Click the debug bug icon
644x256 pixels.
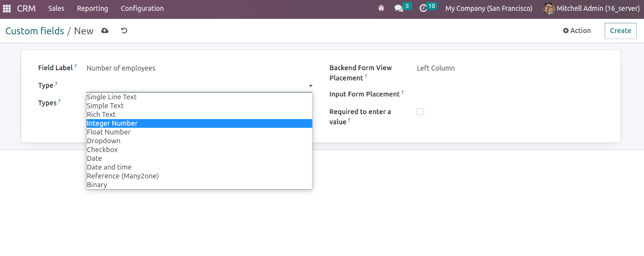(x=381, y=9)
